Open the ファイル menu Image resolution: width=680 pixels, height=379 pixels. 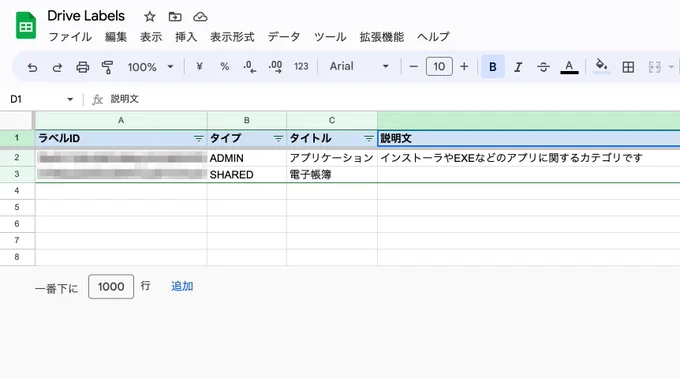coord(70,37)
